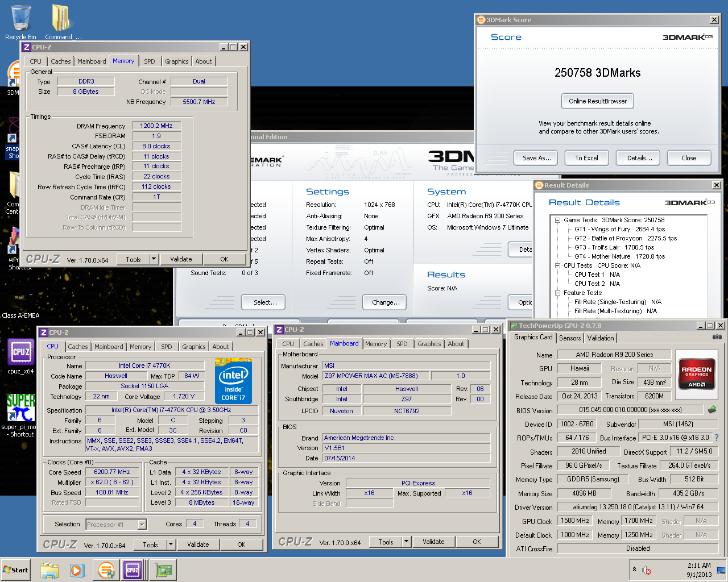Select the super_pi_mod shortcut desktop icon
The width and height of the screenshot is (728, 582).
tap(20, 415)
